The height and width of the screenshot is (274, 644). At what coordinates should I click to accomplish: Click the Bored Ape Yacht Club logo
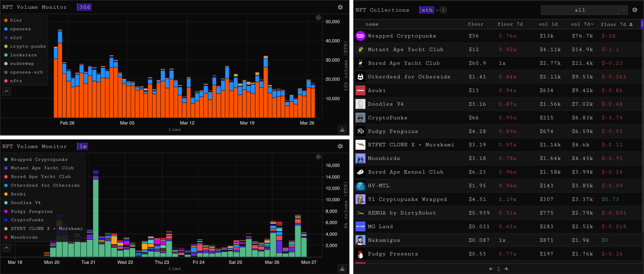point(361,63)
